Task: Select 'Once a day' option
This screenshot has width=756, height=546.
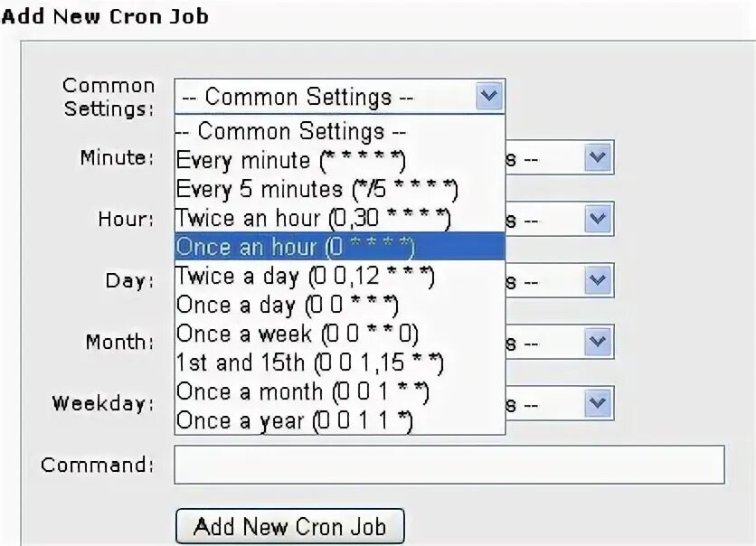Action: (x=288, y=305)
